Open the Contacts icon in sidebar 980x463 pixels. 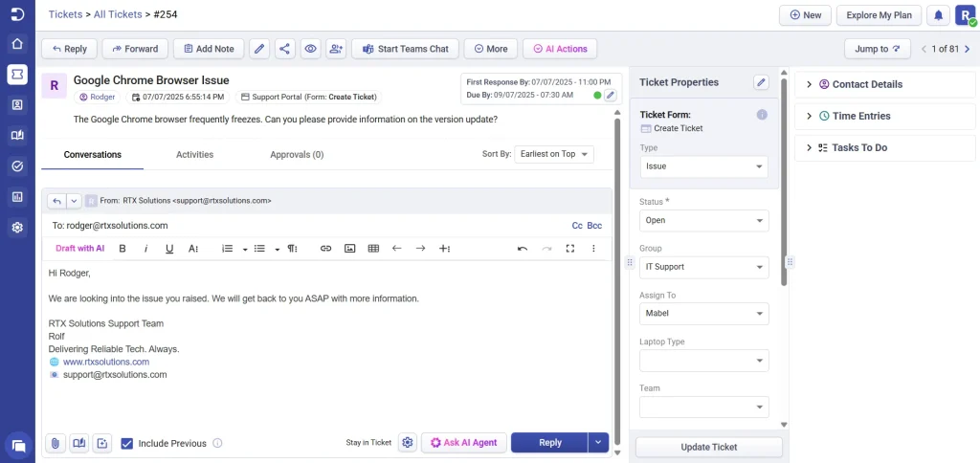tap(17, 105)
